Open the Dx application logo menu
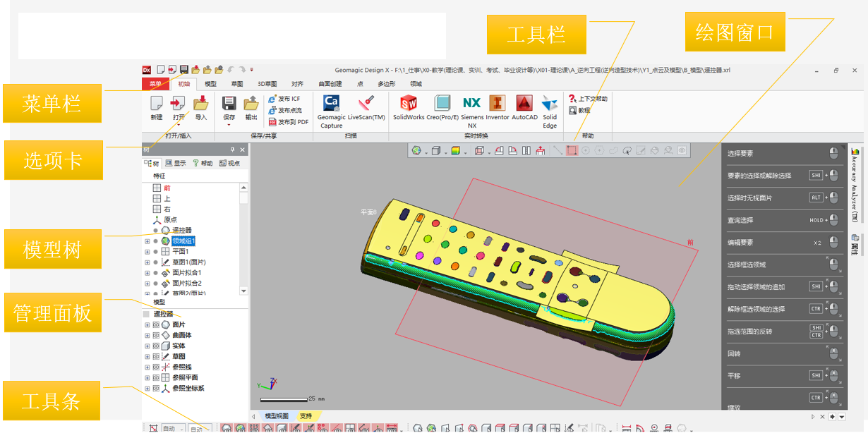Viewport: 868px width, 438px height. (x=147, y=70)
